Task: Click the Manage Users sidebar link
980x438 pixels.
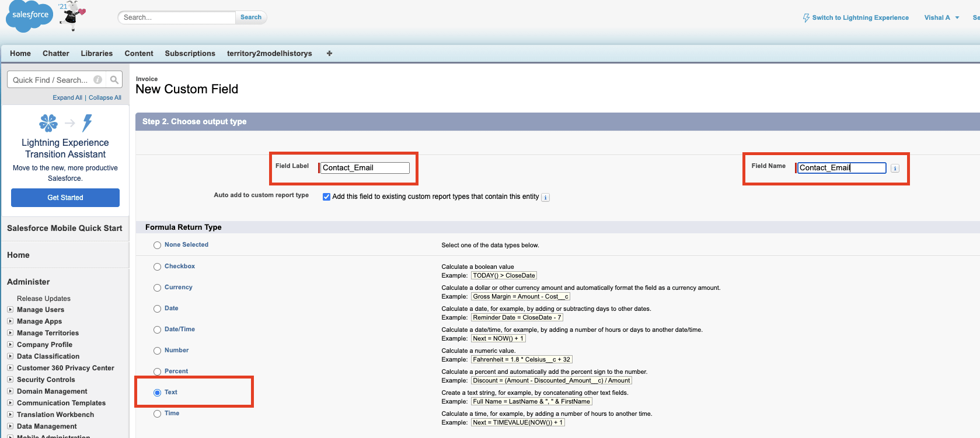Action: tap(41, 310)
